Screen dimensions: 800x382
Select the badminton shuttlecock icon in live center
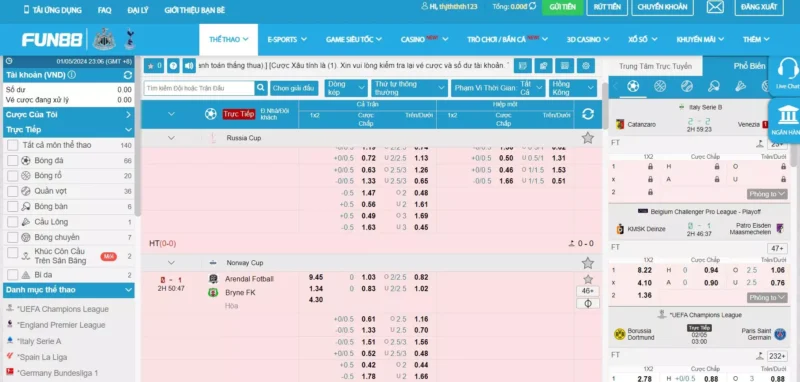pyautogui.click(x=740, y=86)
